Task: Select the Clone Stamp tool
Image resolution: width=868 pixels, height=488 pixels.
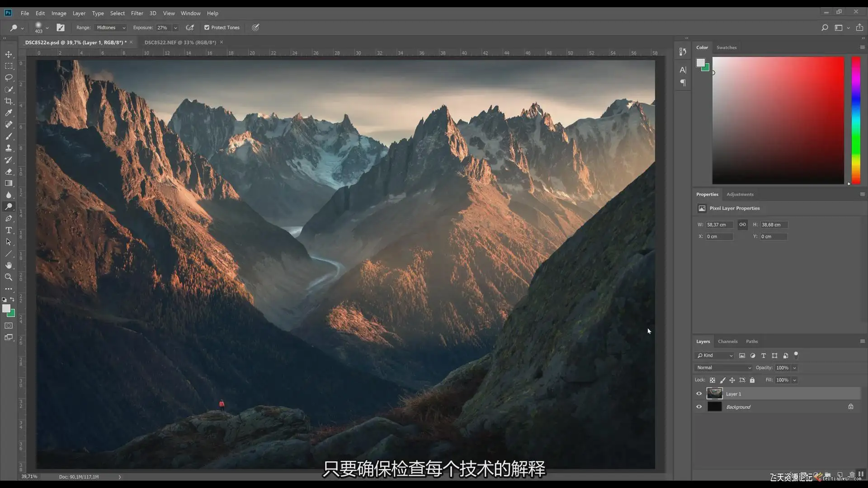Action: [x=9, y=148]
